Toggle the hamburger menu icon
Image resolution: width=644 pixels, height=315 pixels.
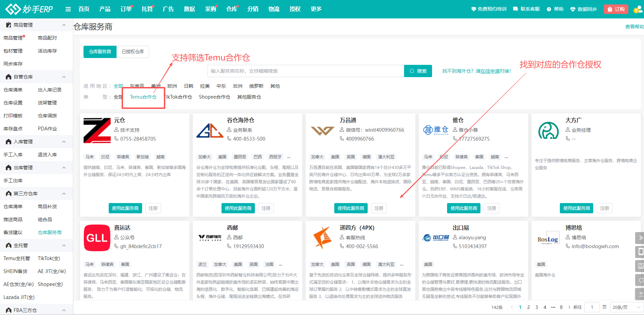(68, 9)
